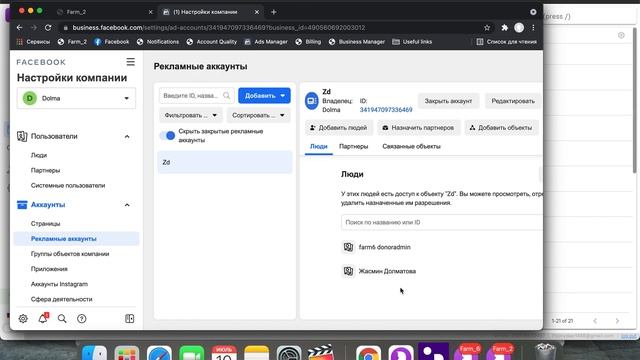Collapse the sidebar with the panel icon
Viewport: 640px width, 360px height.
coord(129,319)
